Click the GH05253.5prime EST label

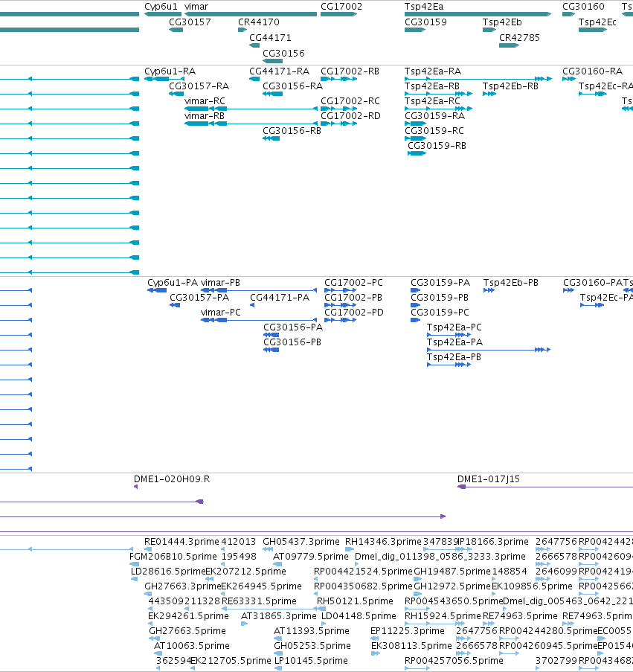(x=312, y=646)
